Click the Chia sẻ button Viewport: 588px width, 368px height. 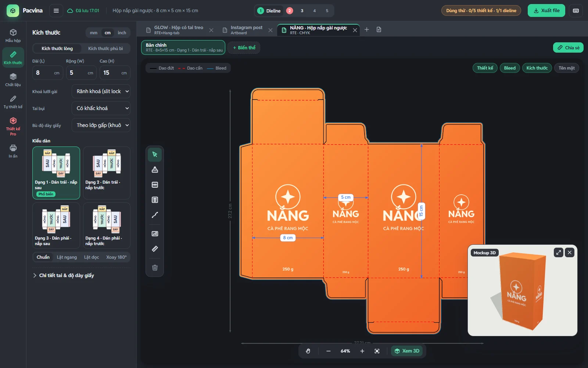coord(568,47)
